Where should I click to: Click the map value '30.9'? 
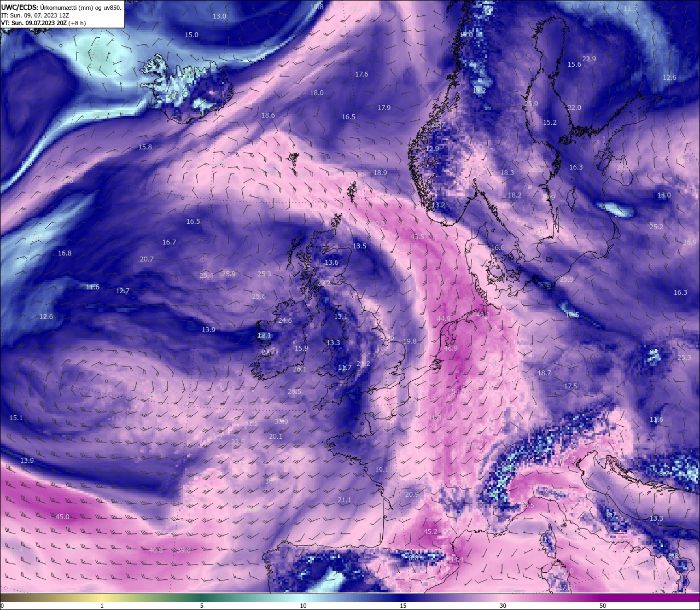[281, 422]
